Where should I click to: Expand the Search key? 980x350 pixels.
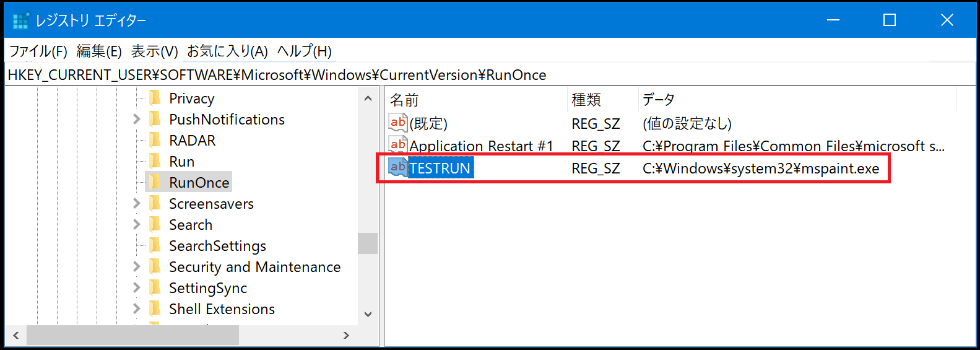coord(137,224)
